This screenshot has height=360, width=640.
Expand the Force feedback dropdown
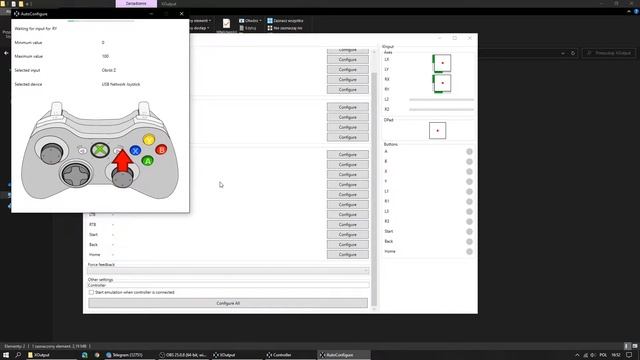(x=229, y=271)
